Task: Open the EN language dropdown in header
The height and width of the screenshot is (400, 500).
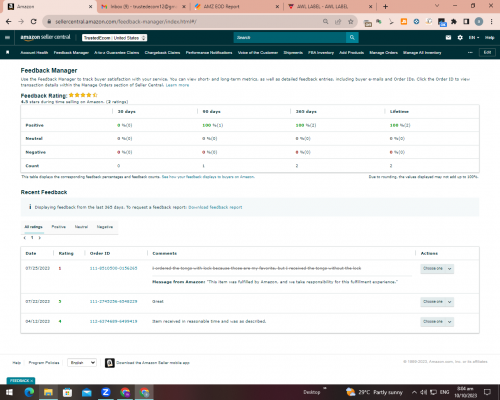Action: [474, 38]
